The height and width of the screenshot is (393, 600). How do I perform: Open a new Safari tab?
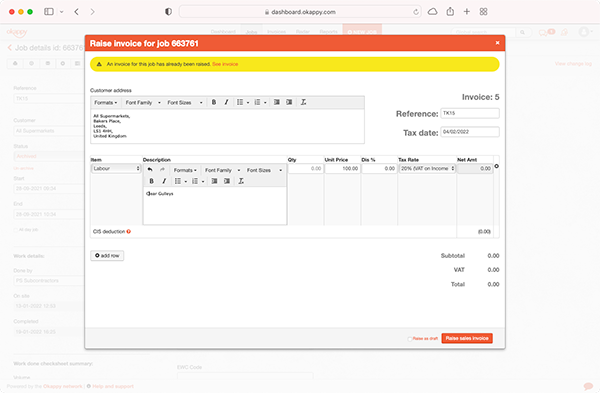pyautogui.click(x=467, y=11)
